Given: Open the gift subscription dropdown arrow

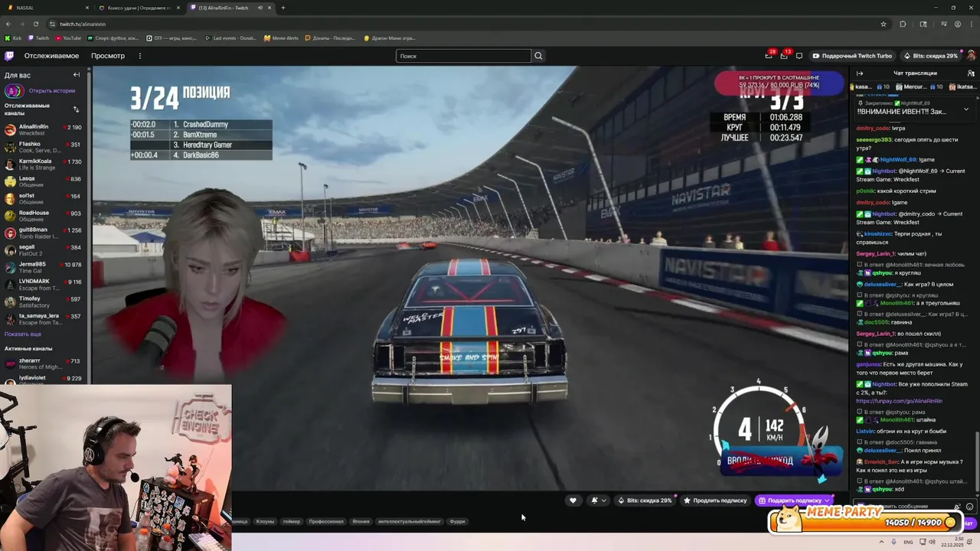Looking at the screenshot, I should [x=827, y=500].
